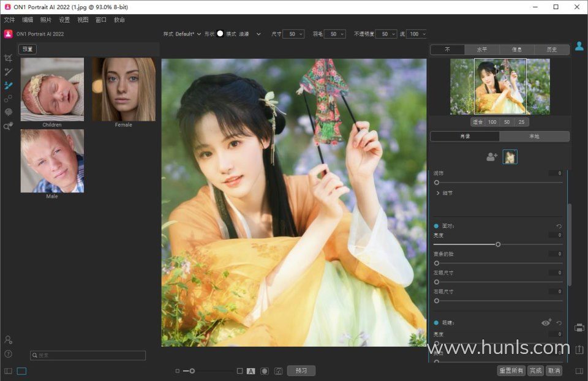Screen dimensions: 588x381
Task: Open the paint mode dropdown arrow
Action: tap(258, 34)
